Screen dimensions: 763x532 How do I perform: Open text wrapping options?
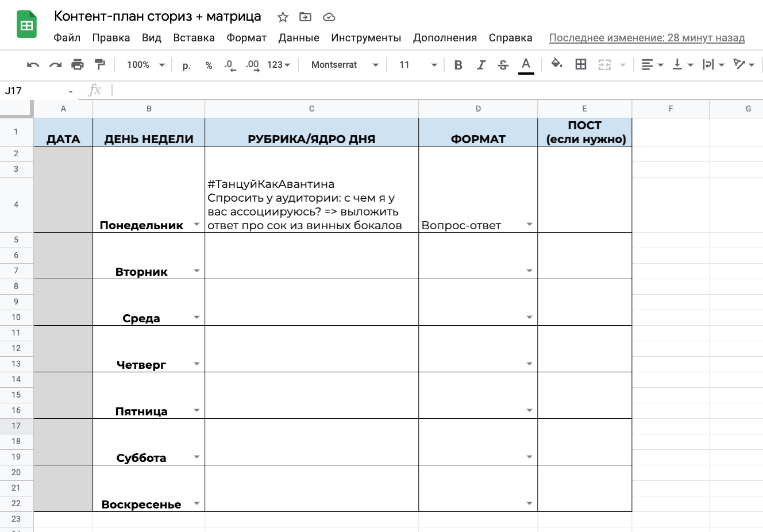[713, 65]
